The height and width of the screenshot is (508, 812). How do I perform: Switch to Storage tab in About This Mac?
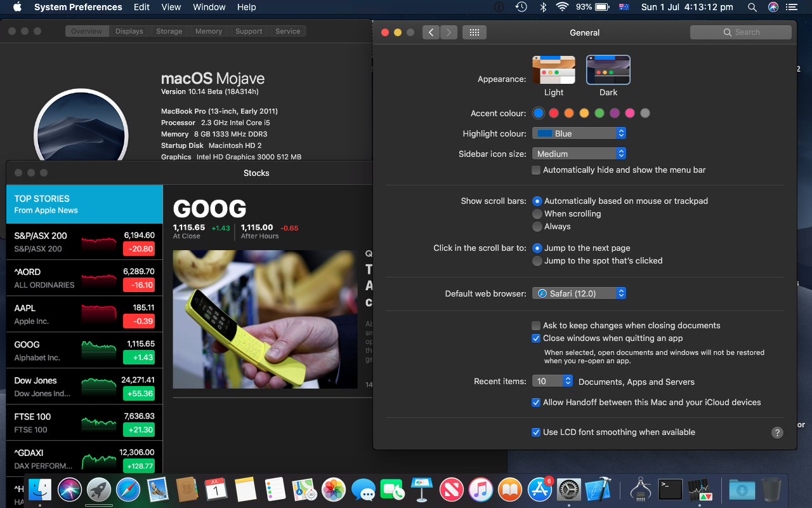point(169,31)
